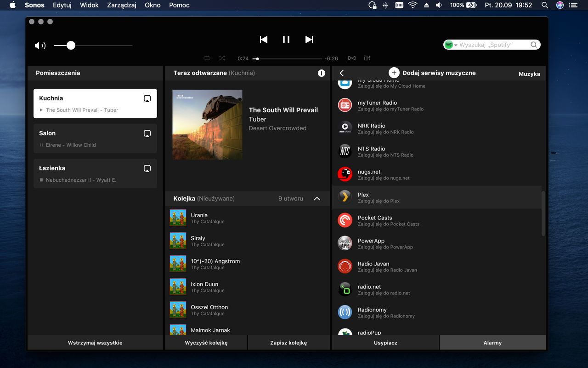Image resolution: width=588 pixels, height=368 pixels.
Task: Adjust the volume slider knob
Action: [x=71, y=46]
